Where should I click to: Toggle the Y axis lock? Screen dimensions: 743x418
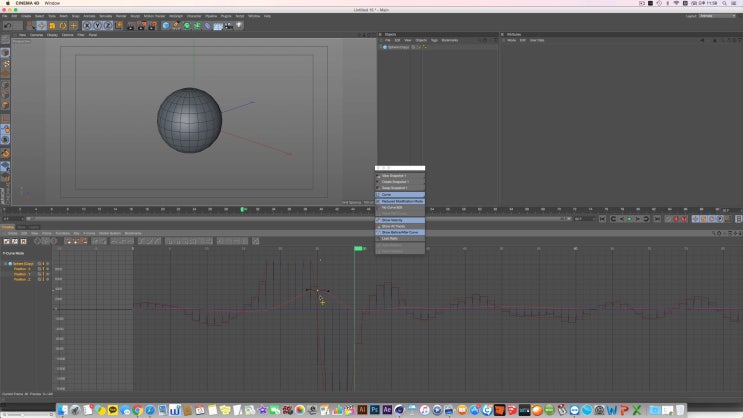(x=97, y=26)
